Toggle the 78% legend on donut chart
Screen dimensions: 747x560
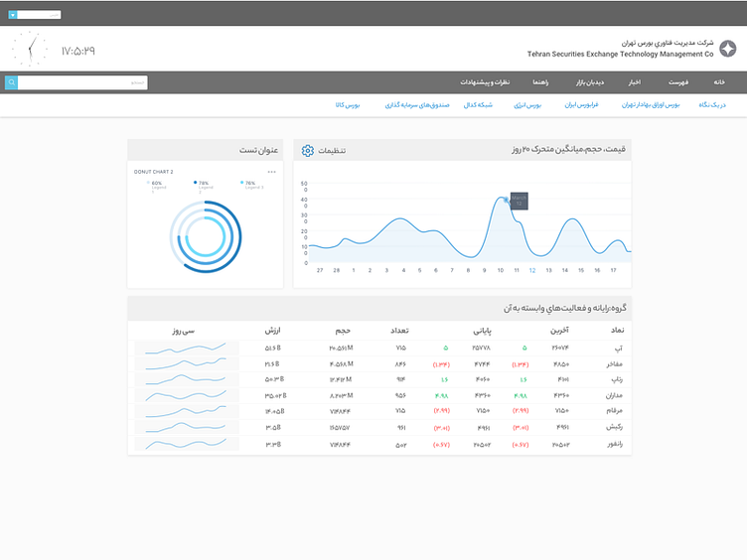[202, 184]
